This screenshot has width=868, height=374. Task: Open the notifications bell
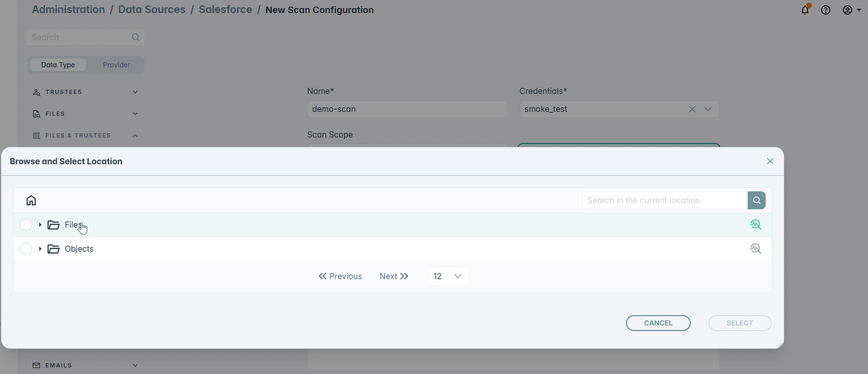(806, 10)
